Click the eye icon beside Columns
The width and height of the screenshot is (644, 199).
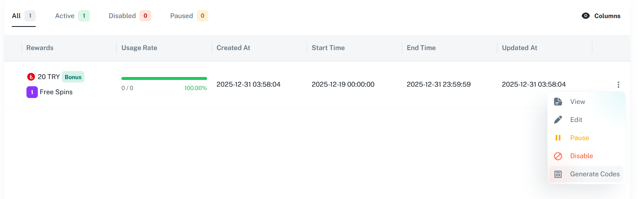(586, 16)
